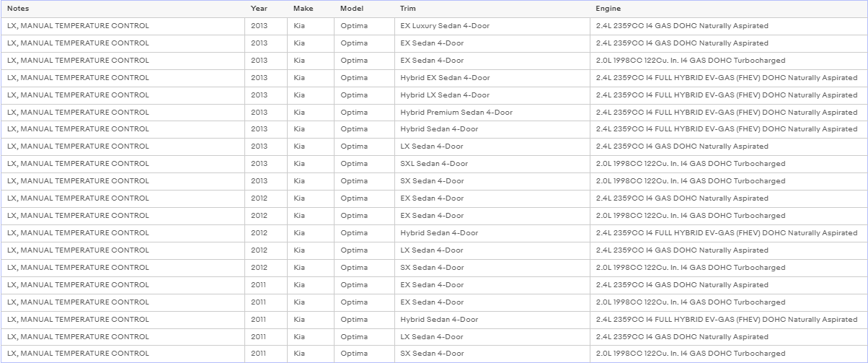Click the engine cell in the 2013 SX Sedan row
The image size is (868, 363).
pyautogui.click(x=728, y=181)
